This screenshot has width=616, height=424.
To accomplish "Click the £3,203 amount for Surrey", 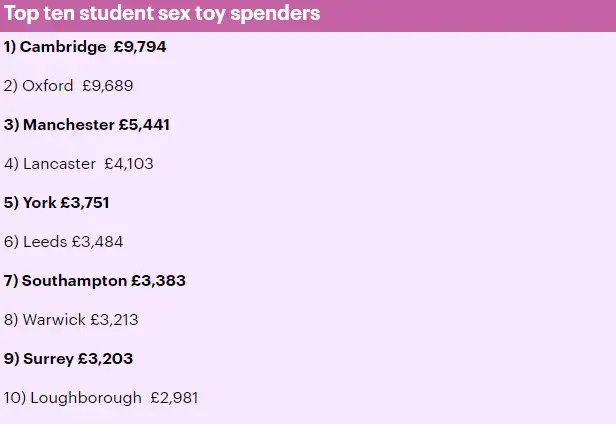I will pos(105,358).
